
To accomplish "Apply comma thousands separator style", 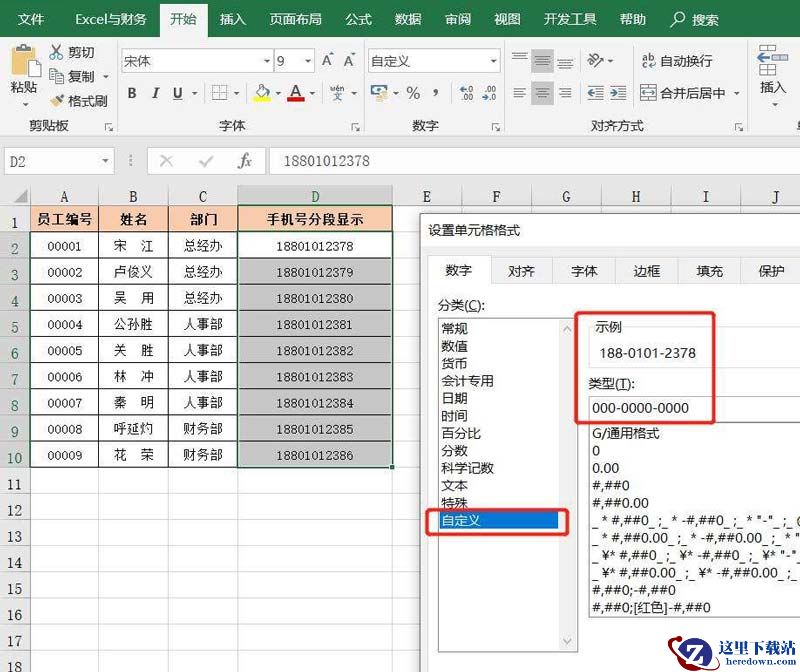I will (x=435, y=93).
